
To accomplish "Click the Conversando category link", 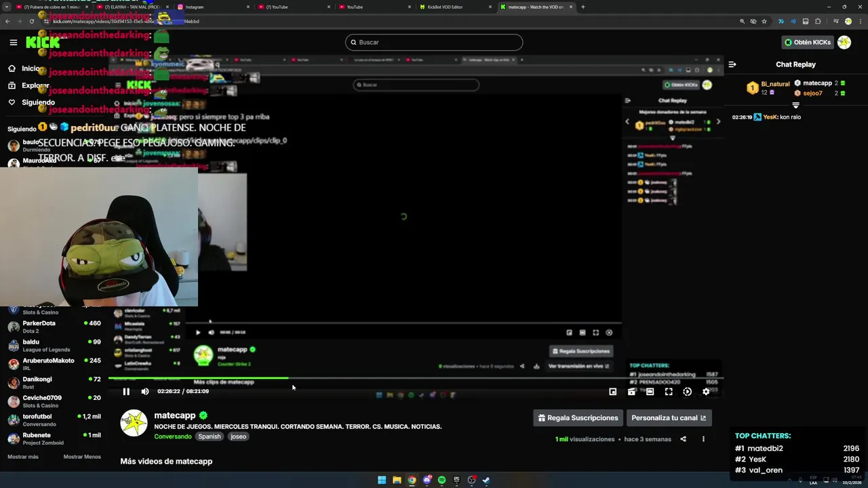I will point(173,436).
